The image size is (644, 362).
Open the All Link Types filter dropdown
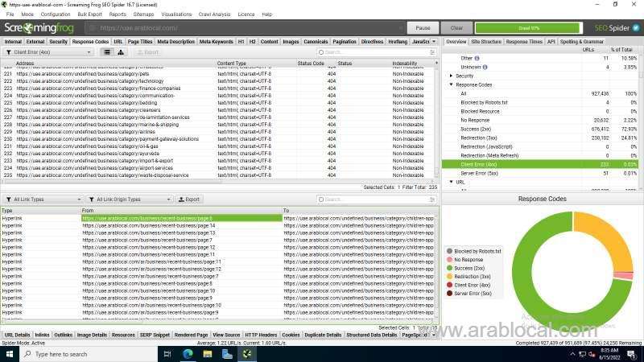click(x=43, y=200)
